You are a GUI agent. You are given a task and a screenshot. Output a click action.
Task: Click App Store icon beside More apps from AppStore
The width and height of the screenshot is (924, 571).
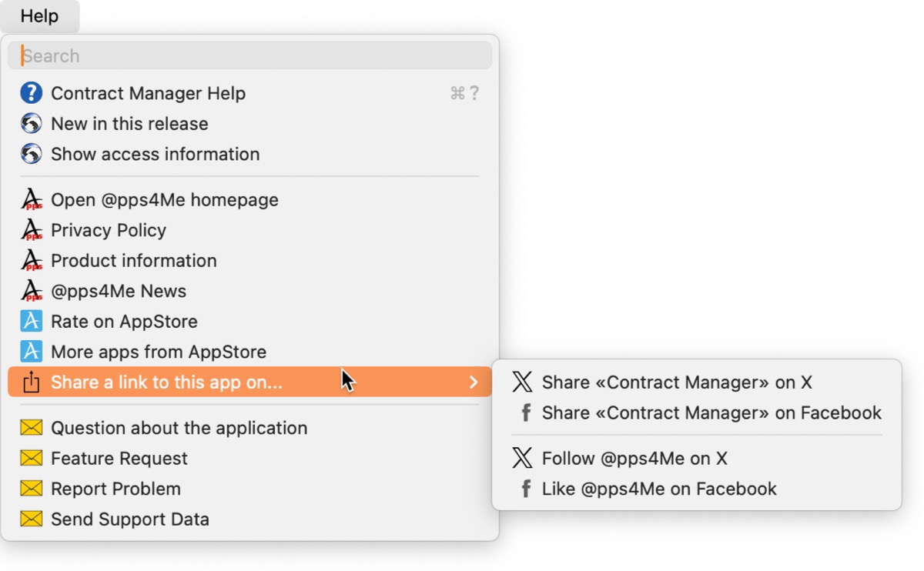[x=31, y=352]
